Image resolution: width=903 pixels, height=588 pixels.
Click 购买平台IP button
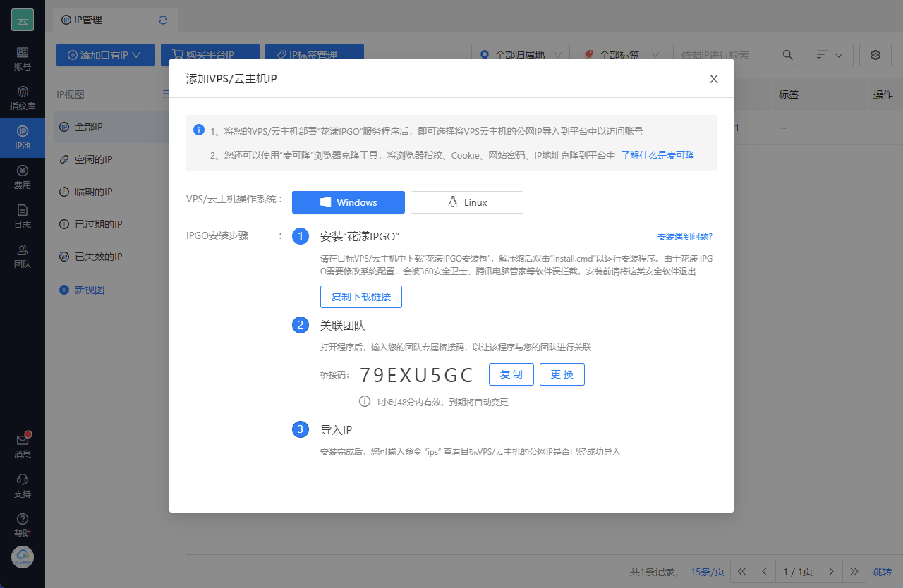[x=210, y=55]
